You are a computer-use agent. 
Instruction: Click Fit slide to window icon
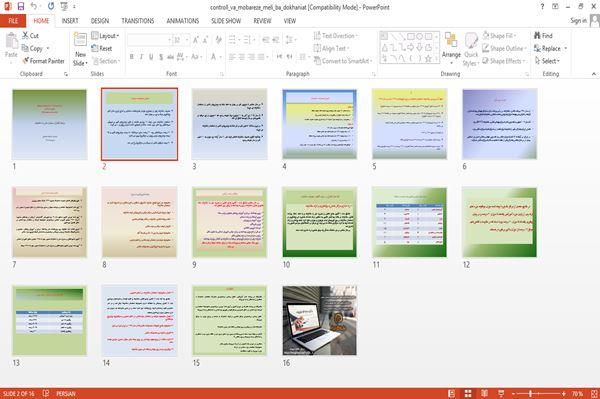pyautogui.click(x=594, y=393)
